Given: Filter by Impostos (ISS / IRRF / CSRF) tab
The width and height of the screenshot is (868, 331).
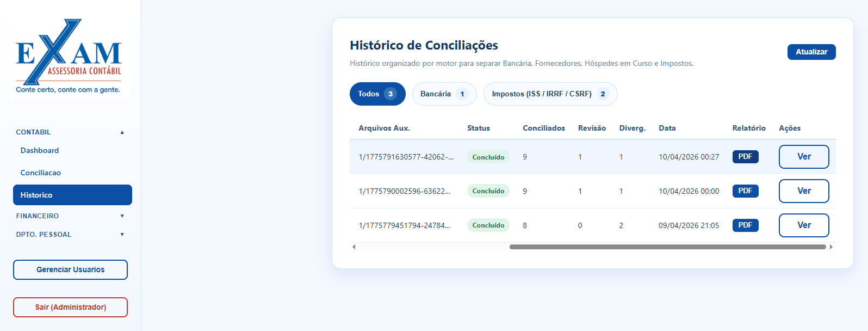Looking at the screenshot, I should [x=550, y=94].
